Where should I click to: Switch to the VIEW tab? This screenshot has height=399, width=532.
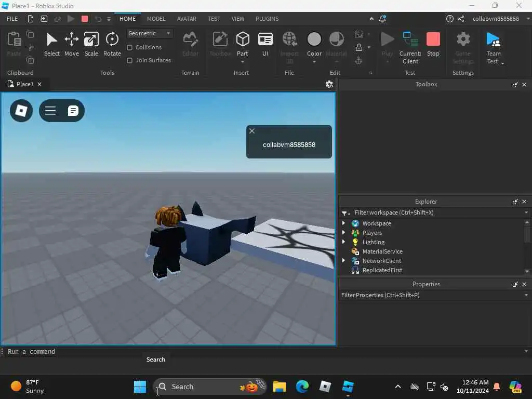pos(237,19)
